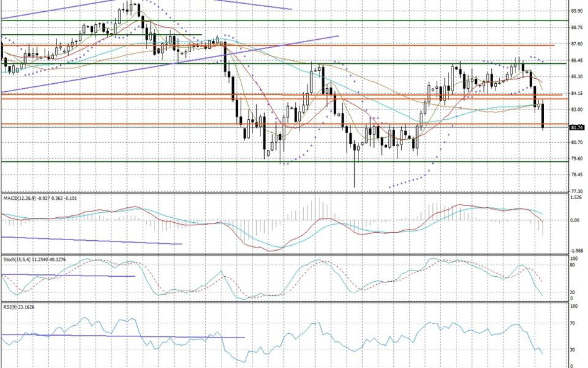The image size is (588, 368).
Task: Click the 85.30 price axis label
Action: pos(576,76)
